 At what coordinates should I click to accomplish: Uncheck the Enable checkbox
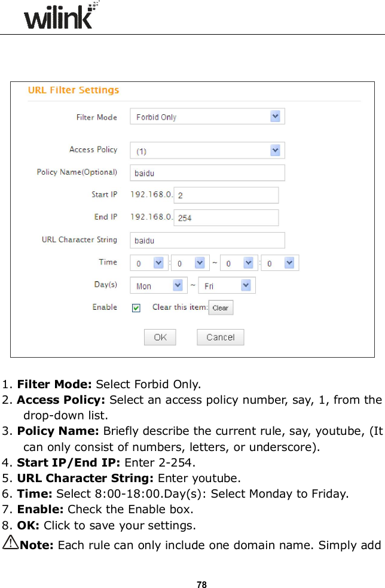click(x=135, y=307)
